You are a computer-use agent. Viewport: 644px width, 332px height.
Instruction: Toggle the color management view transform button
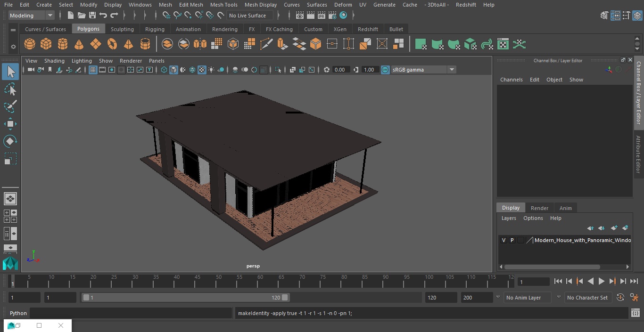385,70
